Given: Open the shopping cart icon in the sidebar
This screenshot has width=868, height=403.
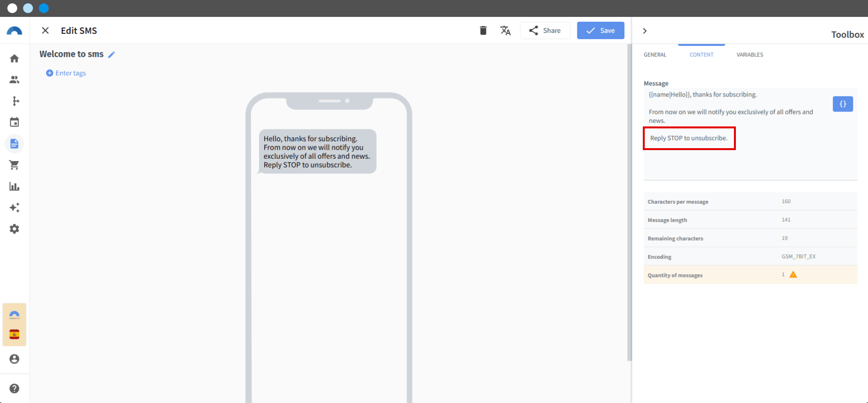Looking at the screenshot, I should 14,165.
